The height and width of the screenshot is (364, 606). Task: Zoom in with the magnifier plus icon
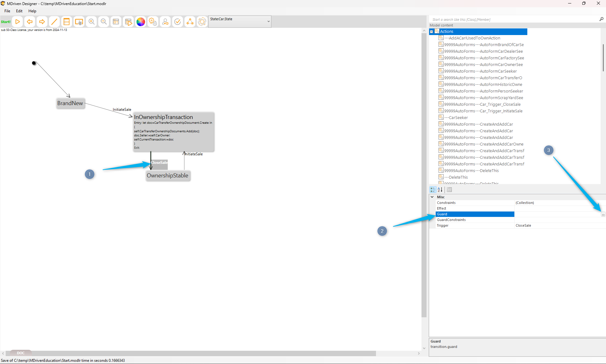91,22
